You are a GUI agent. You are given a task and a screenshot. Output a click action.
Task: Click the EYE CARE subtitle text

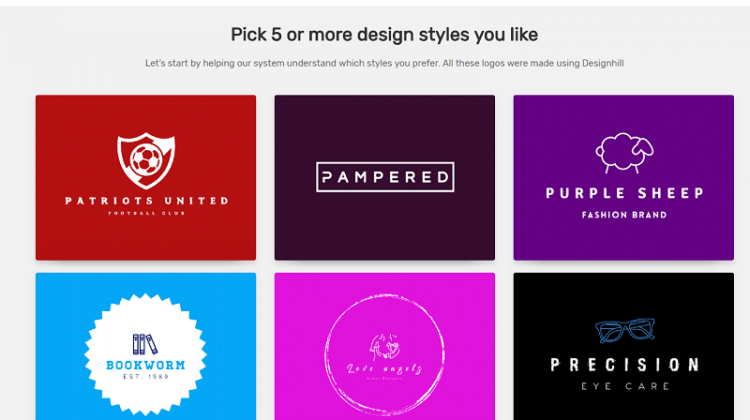pyautogui.click(x=625, y=386)
